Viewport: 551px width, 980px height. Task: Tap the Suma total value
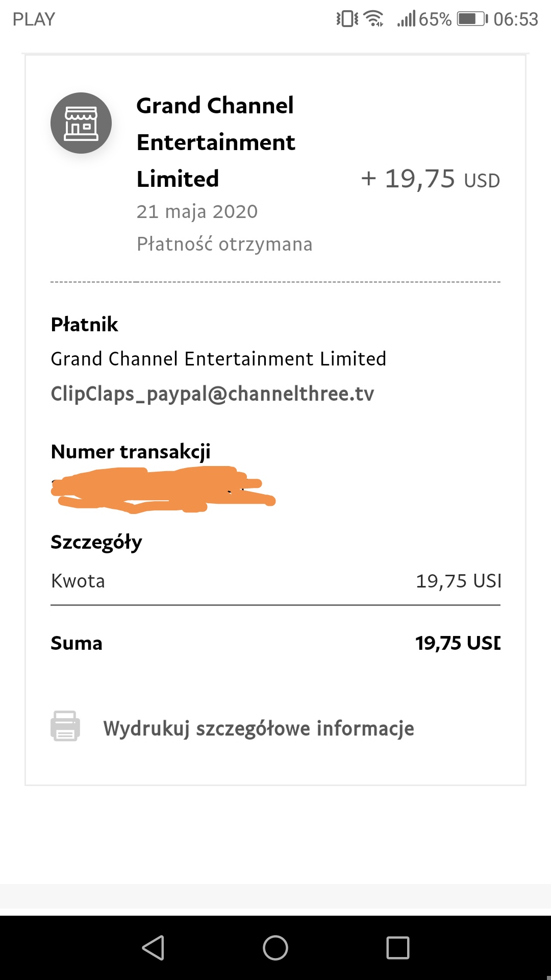coord(458,643)
